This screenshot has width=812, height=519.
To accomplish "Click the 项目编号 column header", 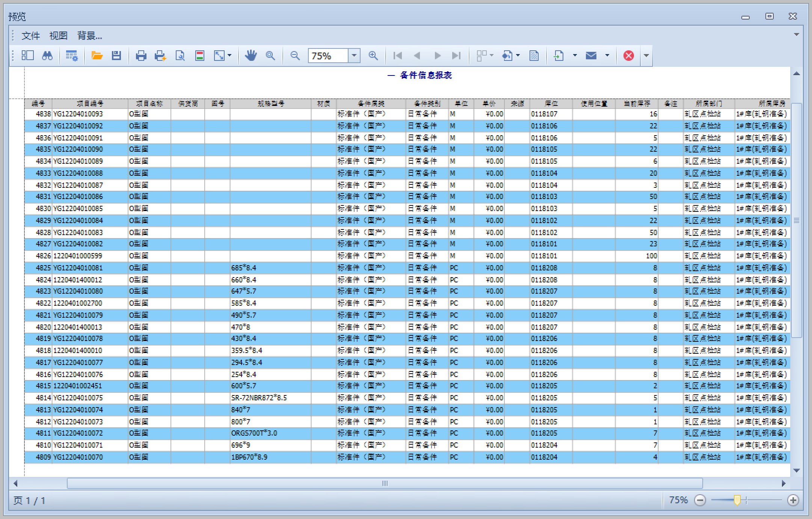I will 90,103.
